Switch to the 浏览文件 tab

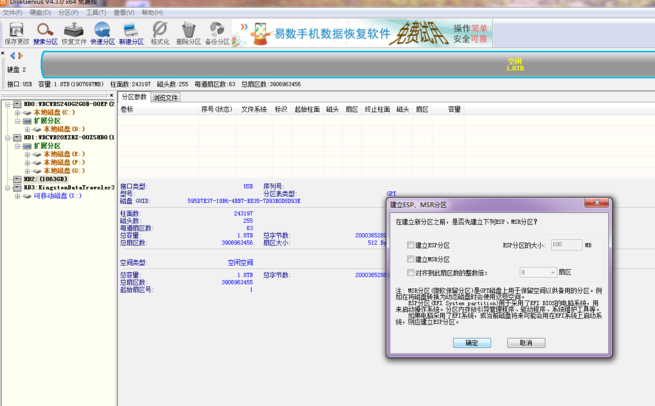166,98
